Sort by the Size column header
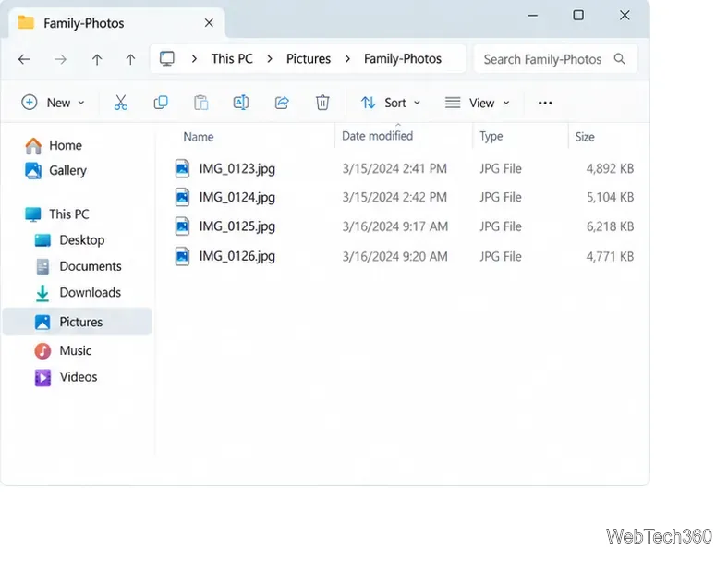Image resolution: width=728 pixels, height=562 pixels. (585, 137)
